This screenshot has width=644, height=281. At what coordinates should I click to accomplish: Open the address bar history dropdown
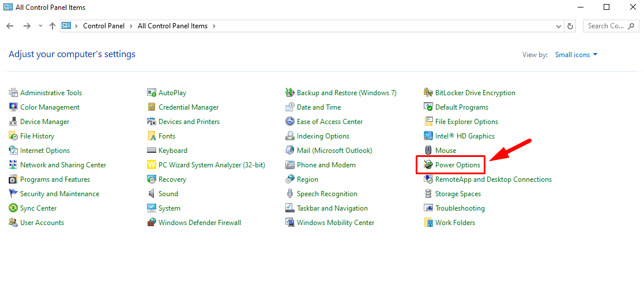pos(559,26)
